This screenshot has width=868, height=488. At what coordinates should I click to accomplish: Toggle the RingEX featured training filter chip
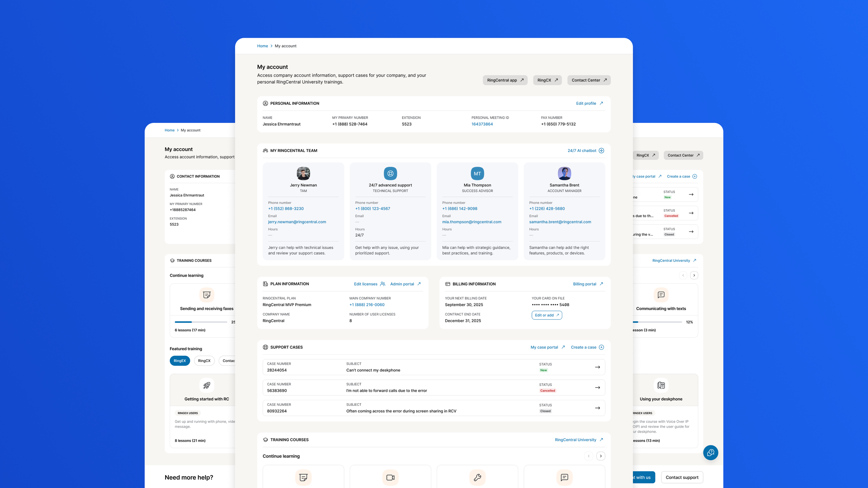[180, 361]
